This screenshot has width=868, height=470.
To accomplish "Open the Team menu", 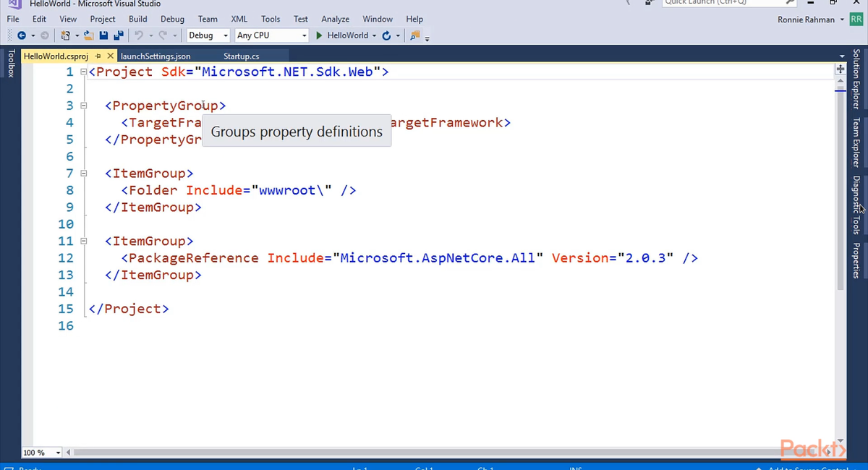I will (x=208, y=19).
